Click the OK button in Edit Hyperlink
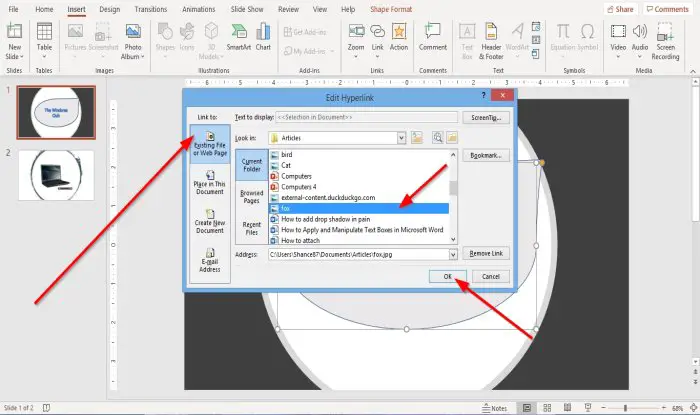 [x=448, y=276]
